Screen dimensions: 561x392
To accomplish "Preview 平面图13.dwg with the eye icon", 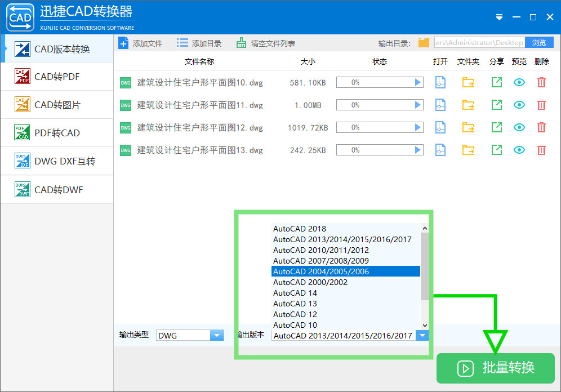I will click(519, 150).
